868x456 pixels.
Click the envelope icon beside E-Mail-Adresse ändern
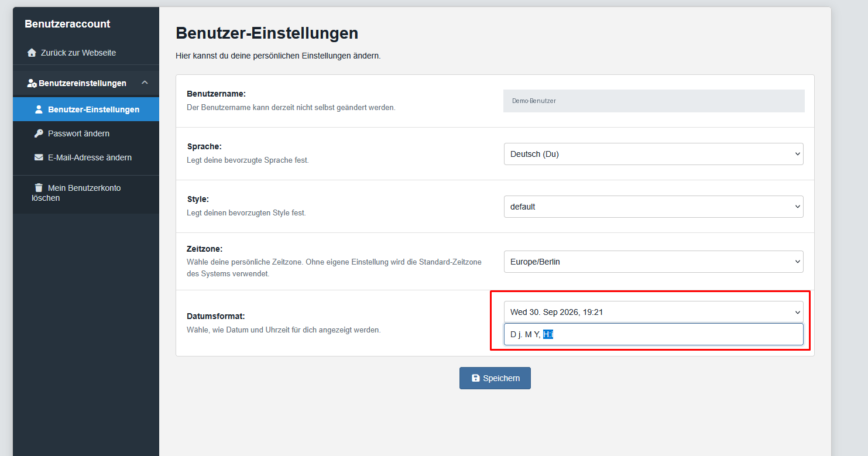point(39,157)
